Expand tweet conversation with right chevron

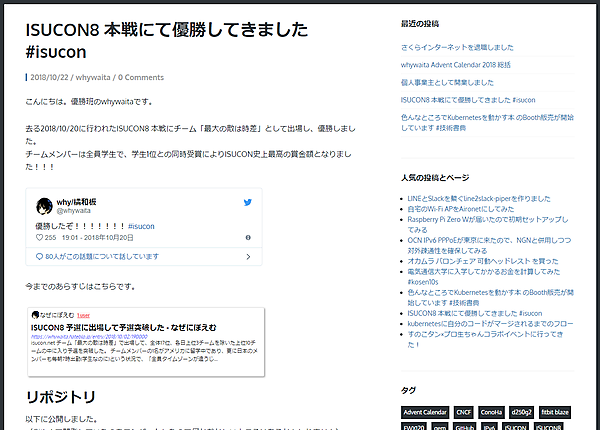pyautogui.click(x=250, y=255)
